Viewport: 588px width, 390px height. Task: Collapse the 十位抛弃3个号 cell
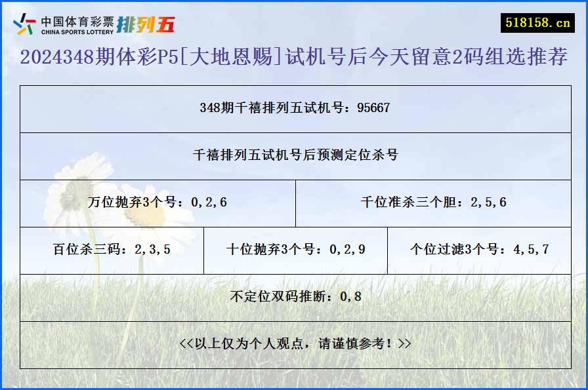(x=297, y=250)
